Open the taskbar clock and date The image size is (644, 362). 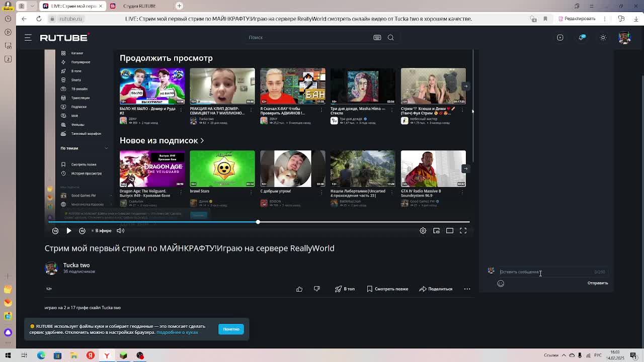(615, 355)
